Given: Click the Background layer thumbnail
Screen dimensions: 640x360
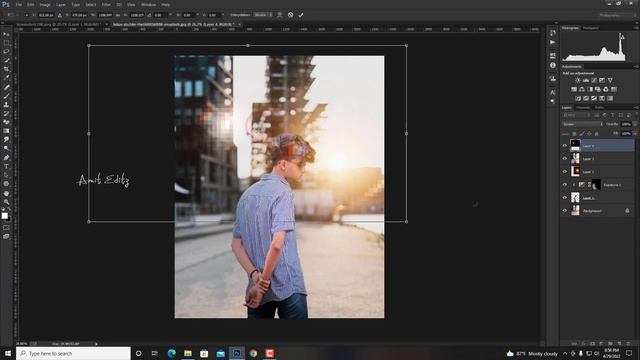Looking at the screenshot, I should click(x=575, y=211).
